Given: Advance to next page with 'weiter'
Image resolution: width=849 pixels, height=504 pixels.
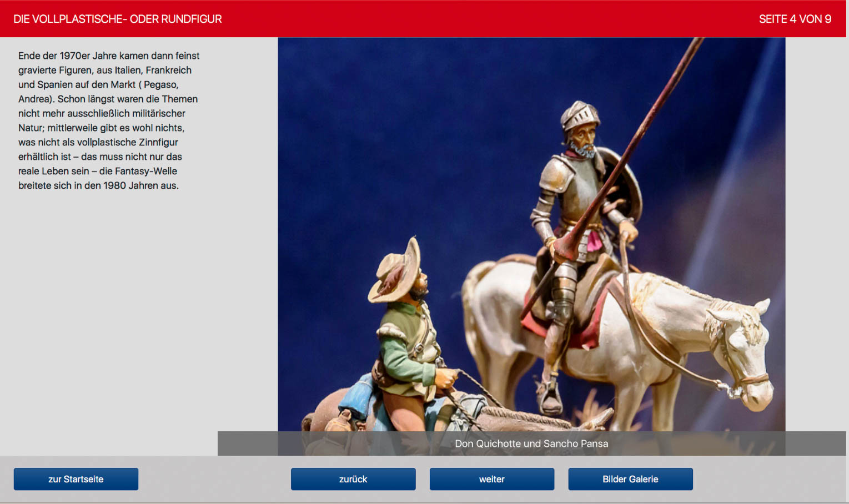Looking at the screenshot, I should click(x=492, y=479).
